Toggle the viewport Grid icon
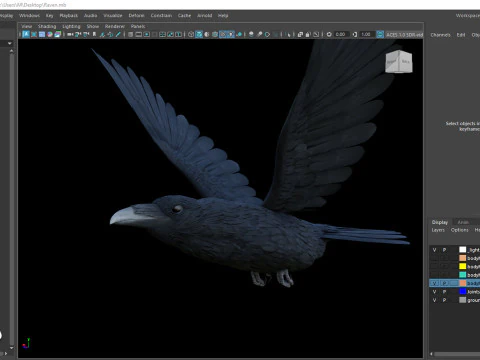480x360 pixels. click(130, 34)
